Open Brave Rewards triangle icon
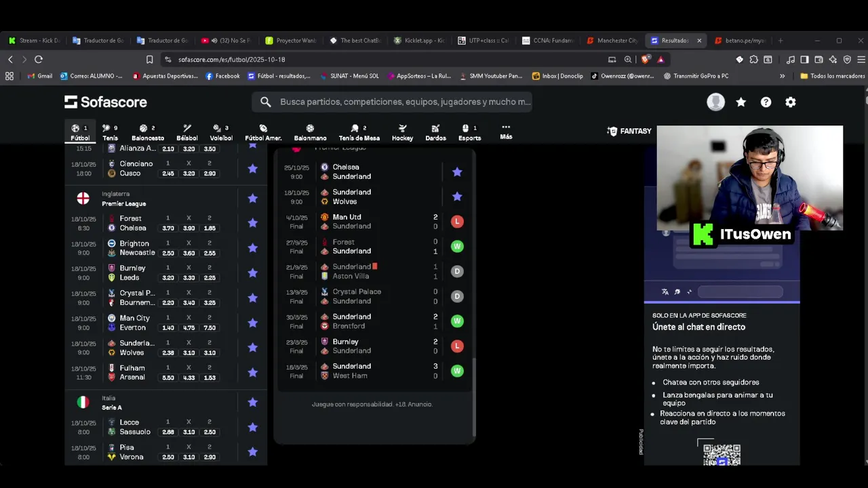Viewport: 868px width, 488px height. (x=660, y=60)
